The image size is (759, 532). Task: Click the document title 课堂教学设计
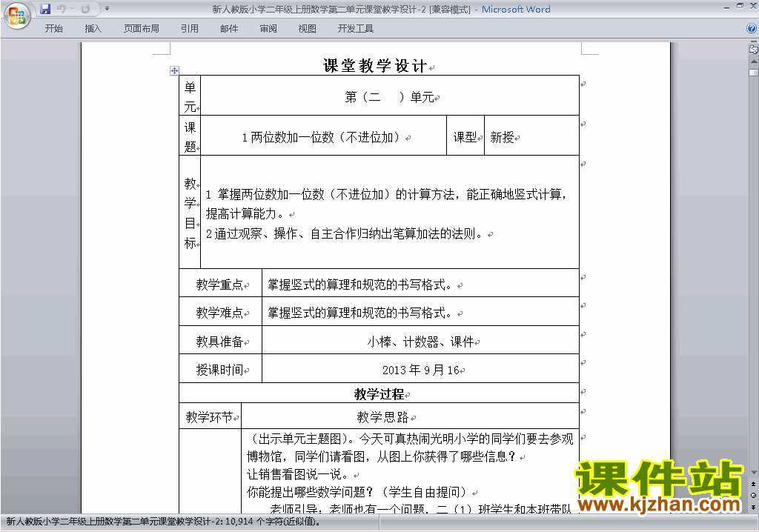(374, 66)
